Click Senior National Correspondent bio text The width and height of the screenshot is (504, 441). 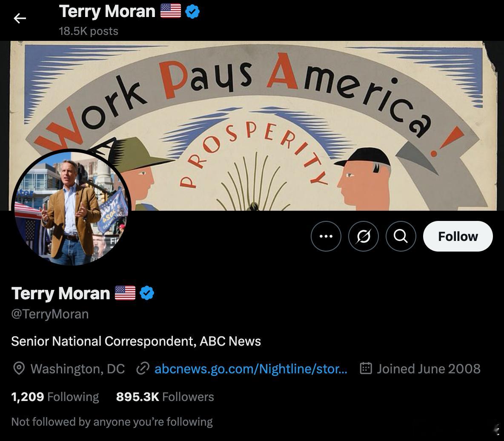136,341
